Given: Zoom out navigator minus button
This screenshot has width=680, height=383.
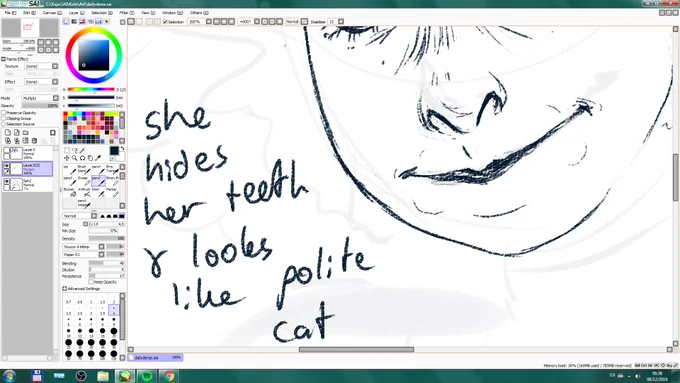Looking at the screenshot, I should click(41, 42).
